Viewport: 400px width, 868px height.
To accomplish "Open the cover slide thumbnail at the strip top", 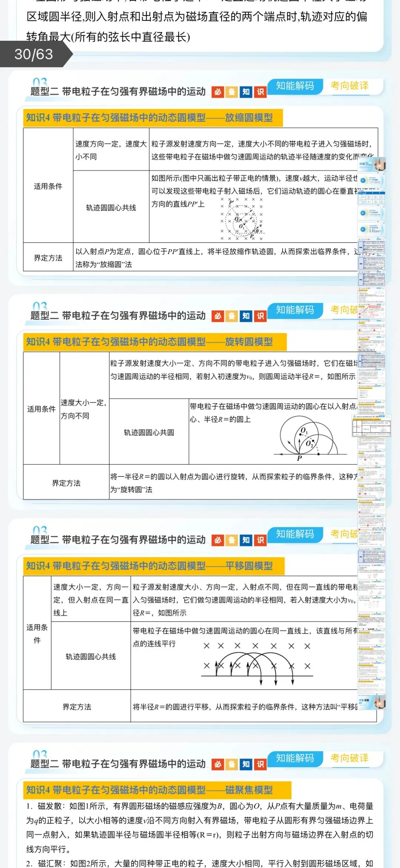I will (372, 164).
